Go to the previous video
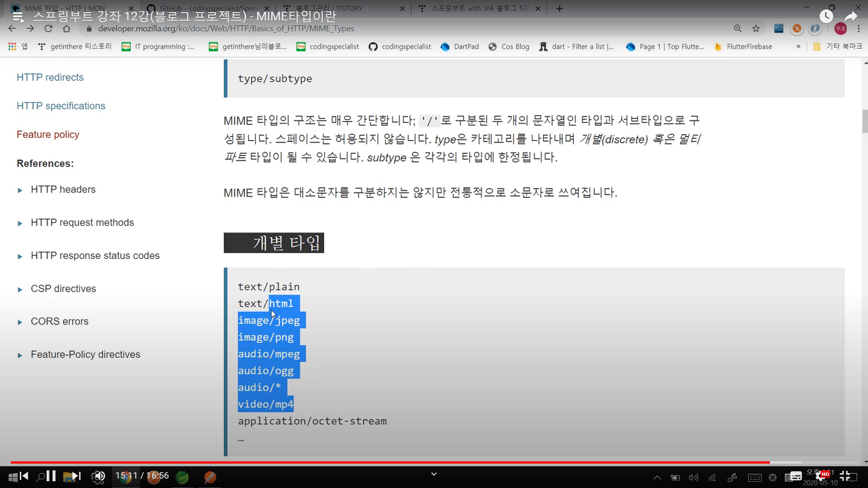Screen dimensions: 868x488 24,476
